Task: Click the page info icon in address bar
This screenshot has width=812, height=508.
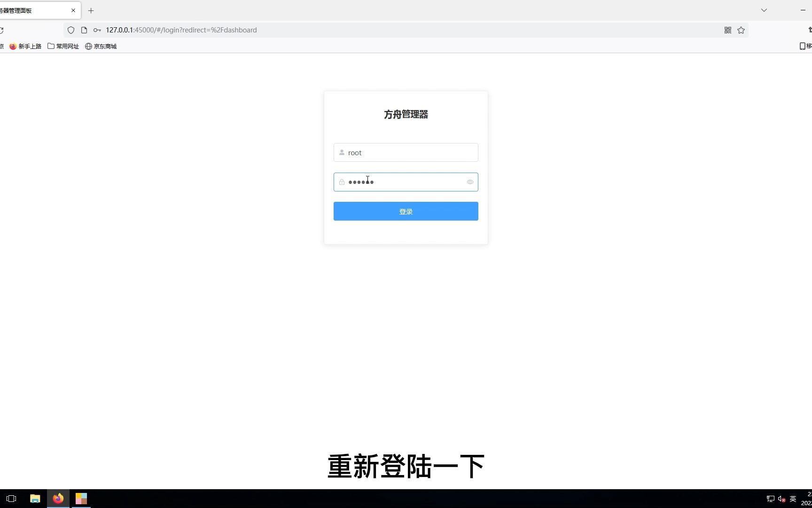Action: pyautogui.click(x=84, y=30)
